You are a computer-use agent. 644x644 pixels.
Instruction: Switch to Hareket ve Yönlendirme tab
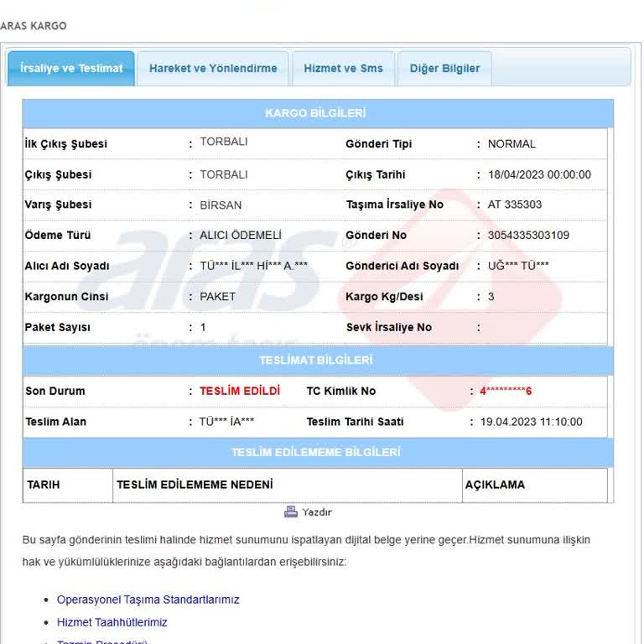pyautogui.click(x=213, y=68)
